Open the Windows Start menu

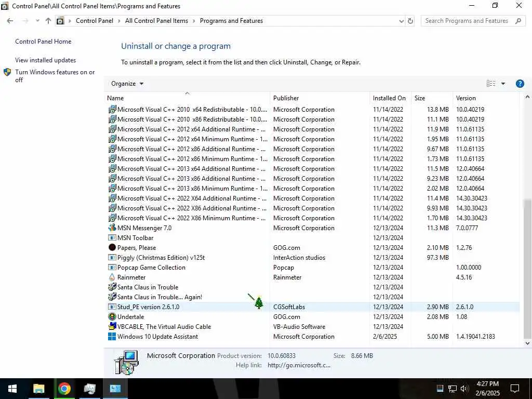coord(12,389)
